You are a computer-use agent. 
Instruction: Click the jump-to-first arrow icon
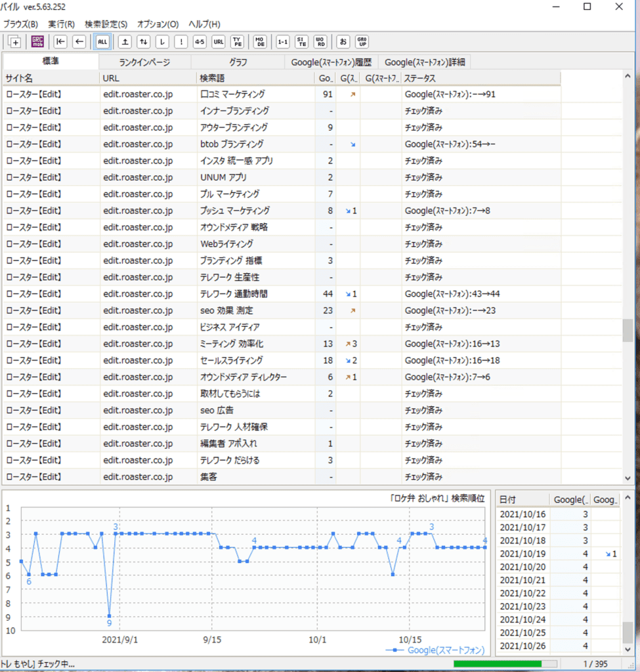(x=60, y=41)
